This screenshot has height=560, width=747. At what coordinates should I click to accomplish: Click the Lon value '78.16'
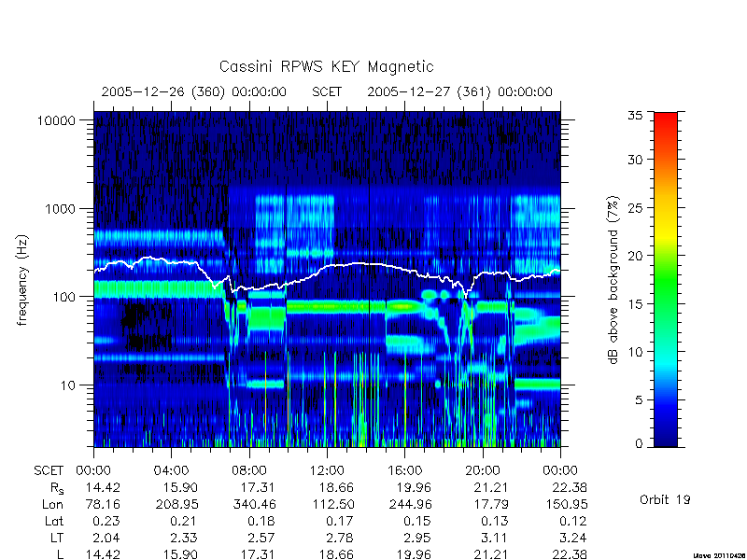[x=103, y=504]
